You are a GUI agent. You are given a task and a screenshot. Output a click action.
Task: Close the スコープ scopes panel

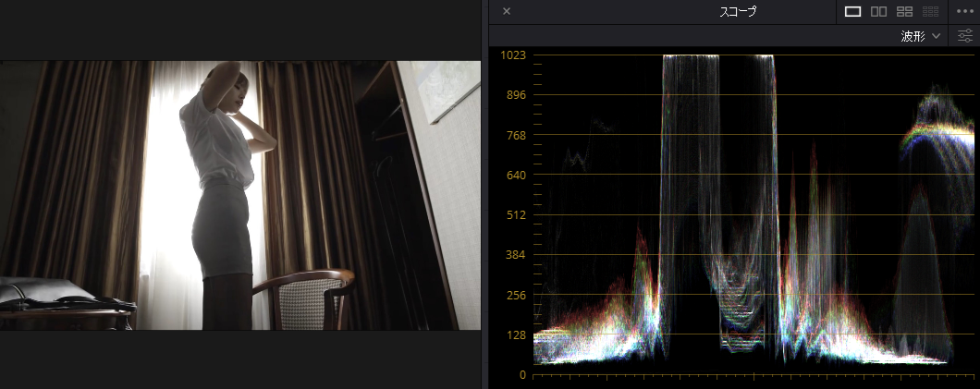point(507,11)
